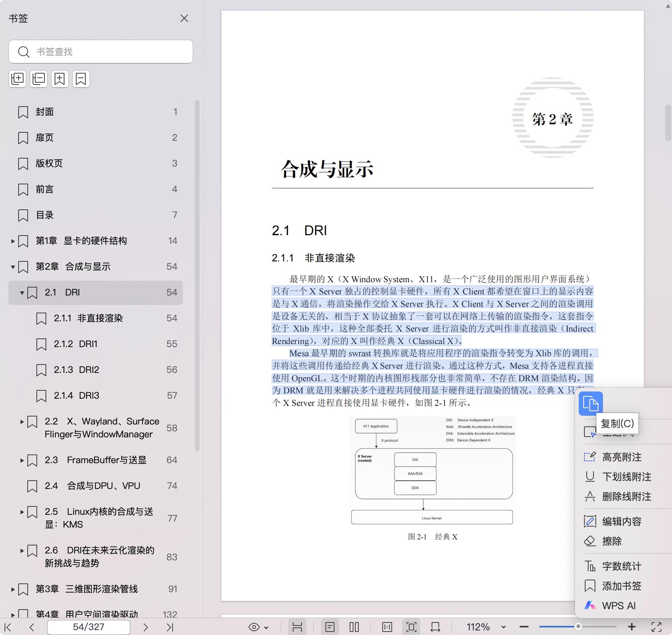
Task: Select the remove bookmark icon in bookmark panel
Action: point(81,79)
